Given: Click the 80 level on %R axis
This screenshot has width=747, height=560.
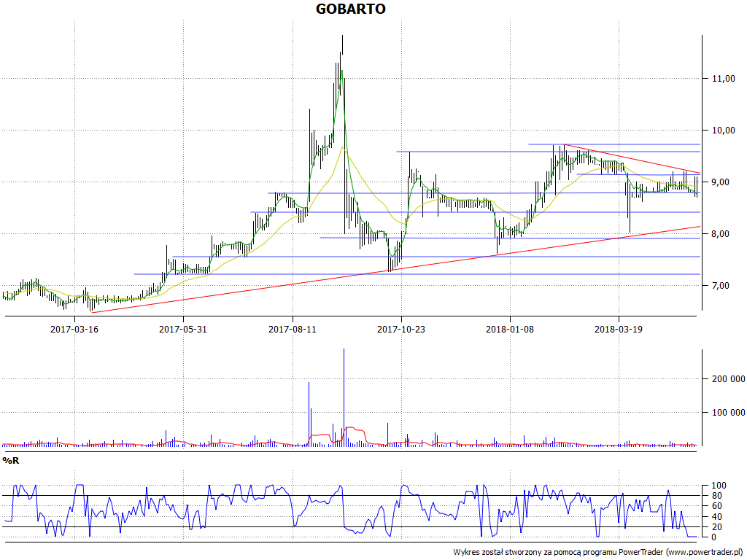Looking at the screenshot, I should [717, 496].
